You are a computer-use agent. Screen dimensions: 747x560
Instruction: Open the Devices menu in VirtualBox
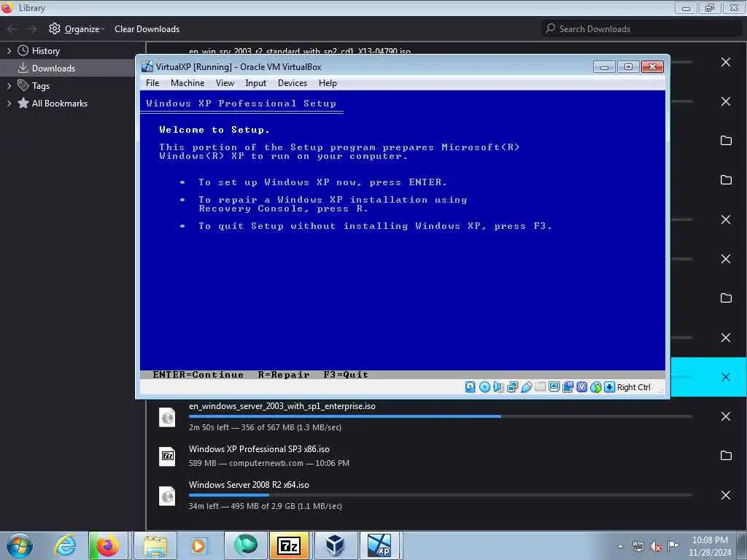[293, 83]
